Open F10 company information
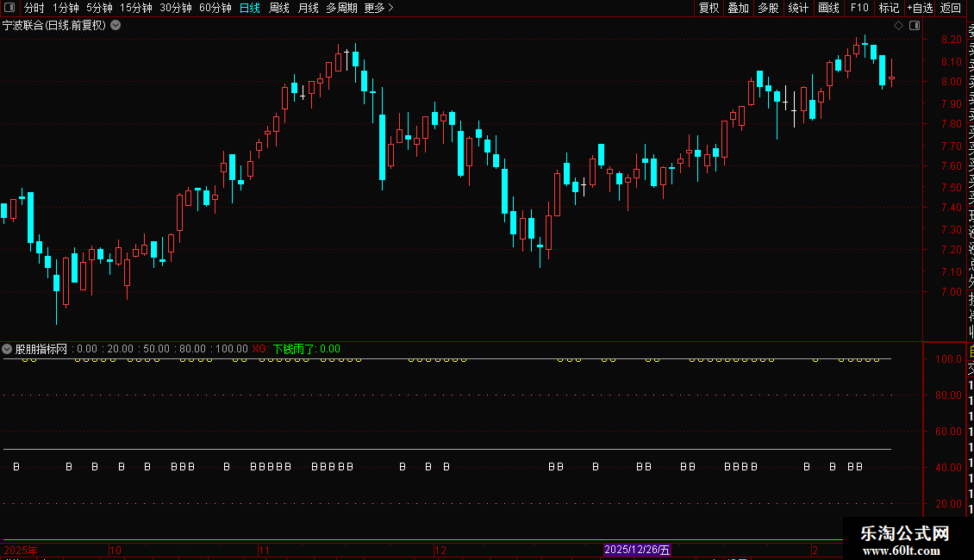Screen dimensions: 974x560 [x=859, y=8]
